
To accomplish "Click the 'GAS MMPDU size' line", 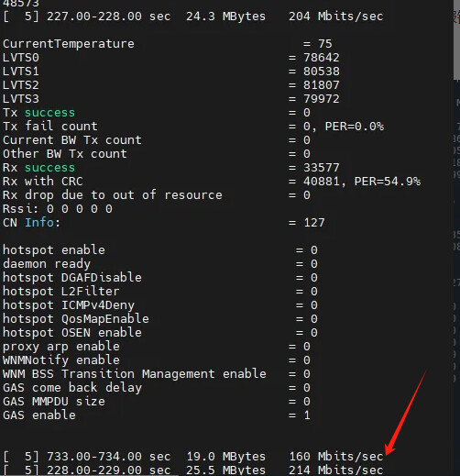I will [x=157, y=402].
